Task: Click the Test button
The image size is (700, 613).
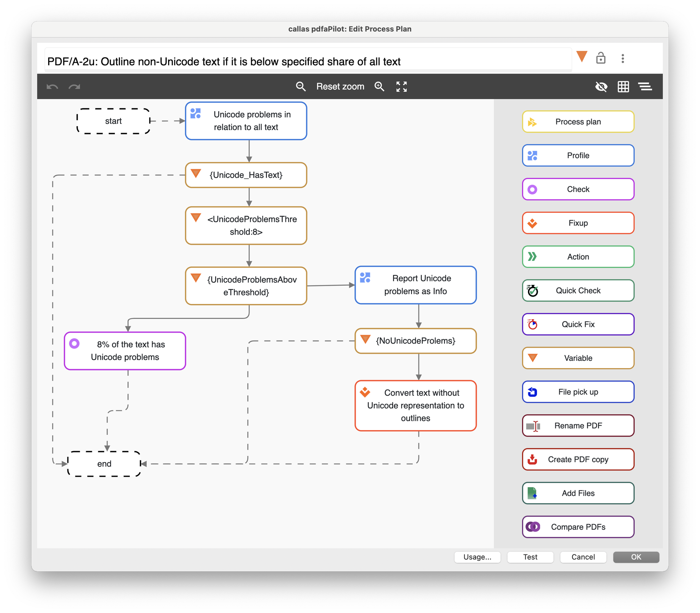Action: [530, 557]
